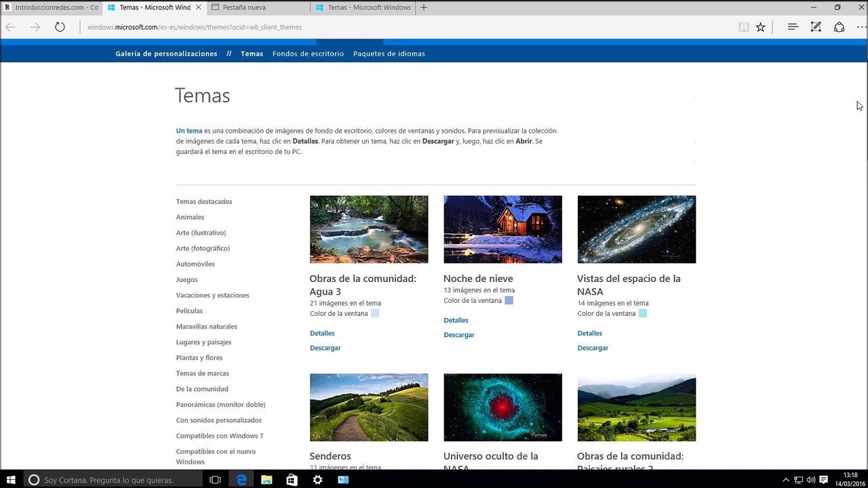Select Arte (ilustrativo) category
Viewport: 868px width, 488px height.
201,232
